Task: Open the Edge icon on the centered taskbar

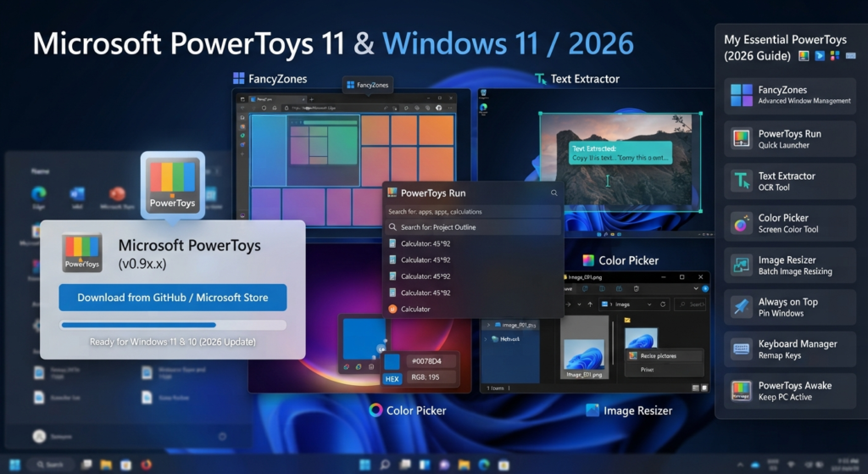Action: pyautogui.click(x=484, y=465)
